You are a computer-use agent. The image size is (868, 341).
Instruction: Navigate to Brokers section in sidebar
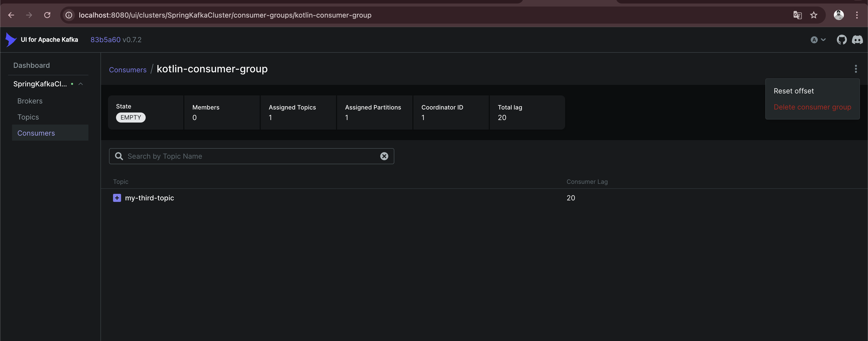(30, 101)
